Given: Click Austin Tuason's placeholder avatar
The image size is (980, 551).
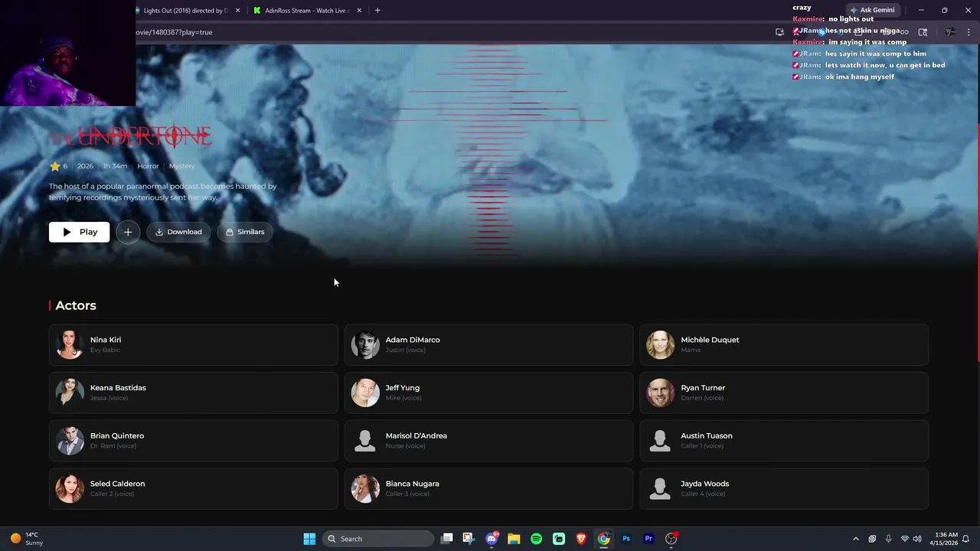Looking at the screenshot, I should [x=660, y=441].
